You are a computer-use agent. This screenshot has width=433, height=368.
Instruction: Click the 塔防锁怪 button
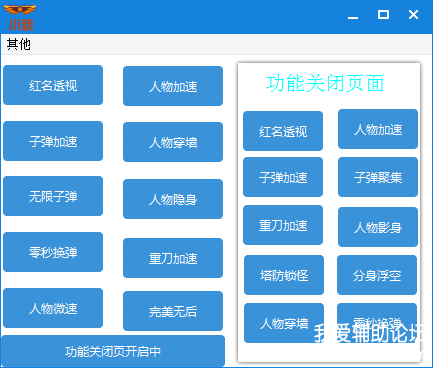coord(284,275)
